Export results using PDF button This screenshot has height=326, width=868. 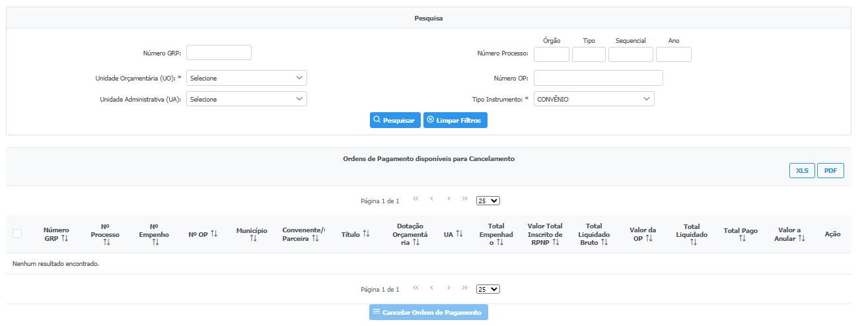pos(830,170)
